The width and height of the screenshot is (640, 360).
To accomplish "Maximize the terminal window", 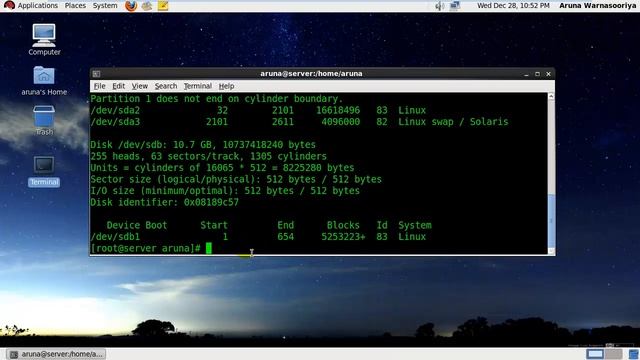I will point(537,74).
